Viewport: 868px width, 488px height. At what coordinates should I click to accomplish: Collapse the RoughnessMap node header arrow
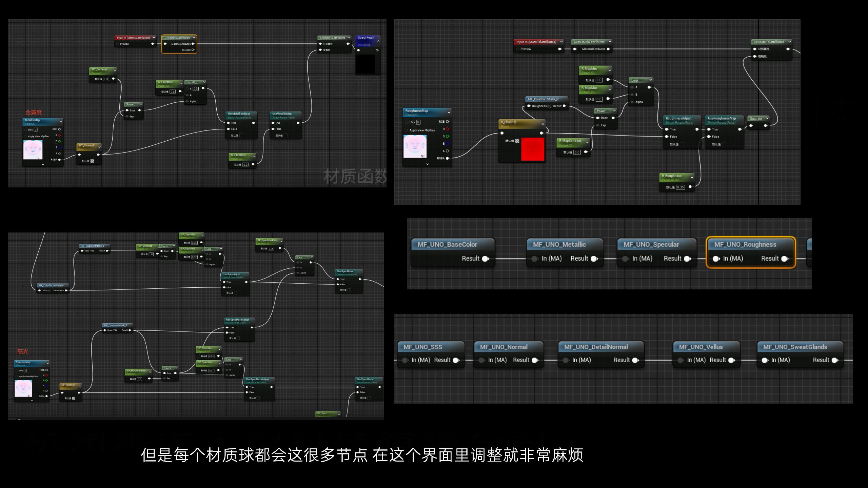point(449,113)
